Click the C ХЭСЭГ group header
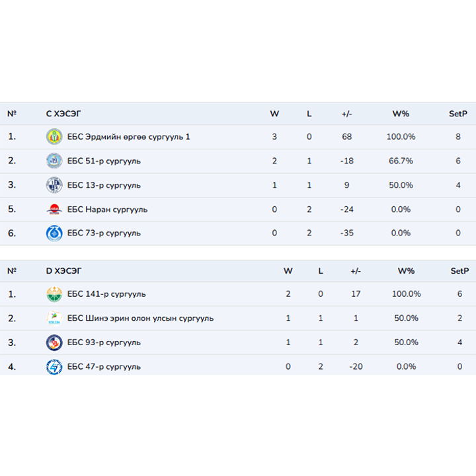Image resolution: width=476 pixels, height=476 pixels. coord(63,114)
